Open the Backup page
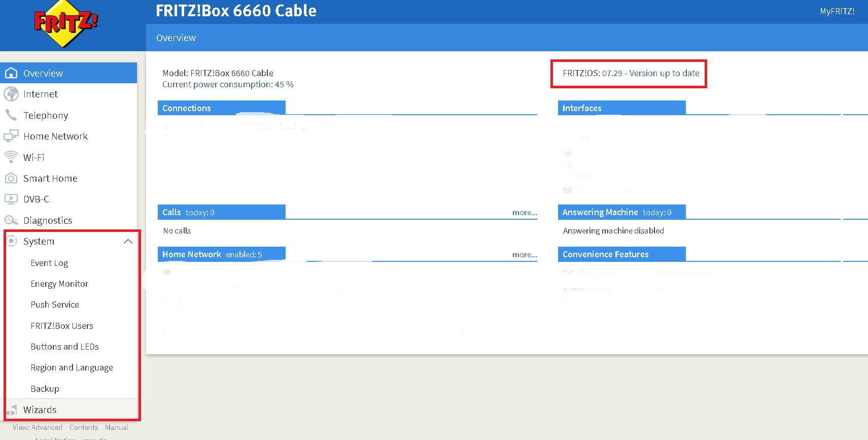This screenshot has width=868, height=440. 45,389
